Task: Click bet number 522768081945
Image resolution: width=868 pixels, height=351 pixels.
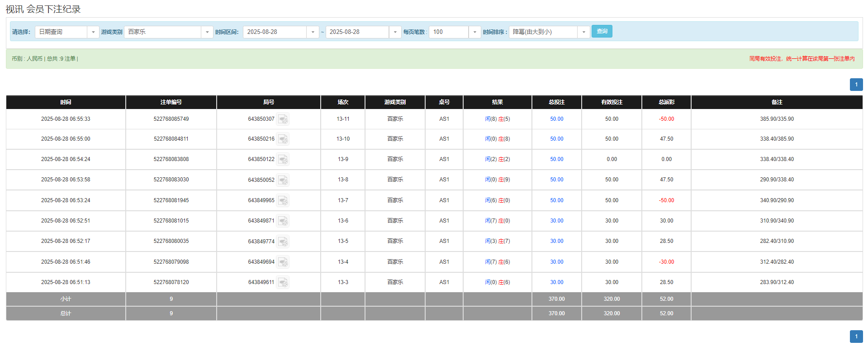Action: click(171, 200)
